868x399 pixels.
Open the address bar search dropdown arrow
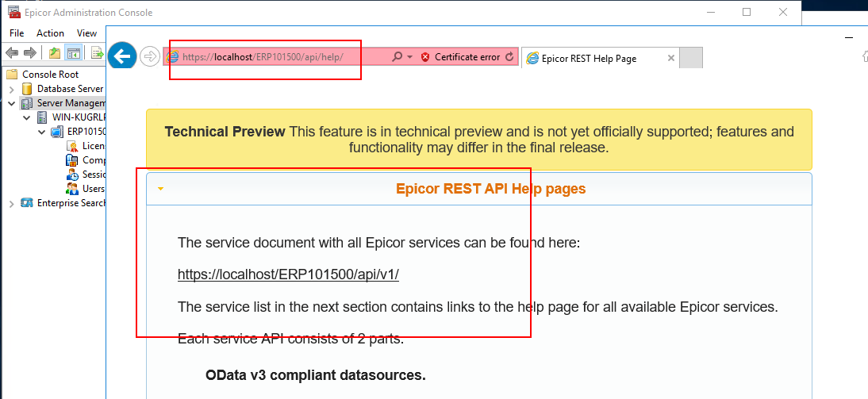[409, 57]
